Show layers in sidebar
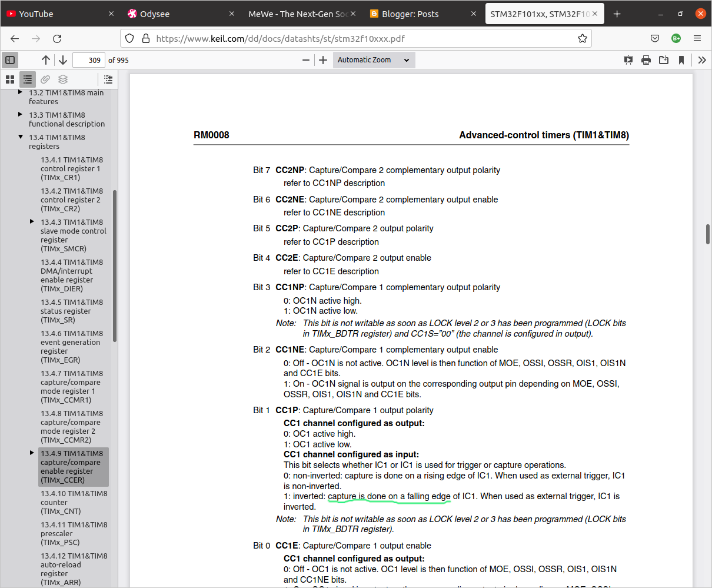712x588 pixels. tap(63, 79)
